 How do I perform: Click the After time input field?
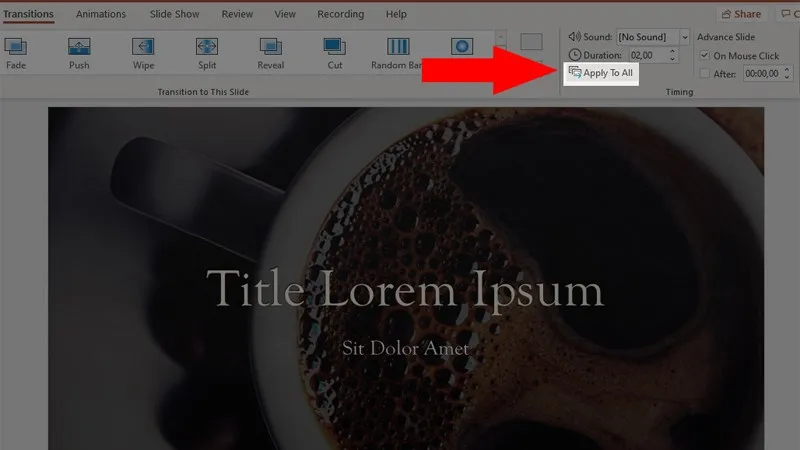point(763,74)
